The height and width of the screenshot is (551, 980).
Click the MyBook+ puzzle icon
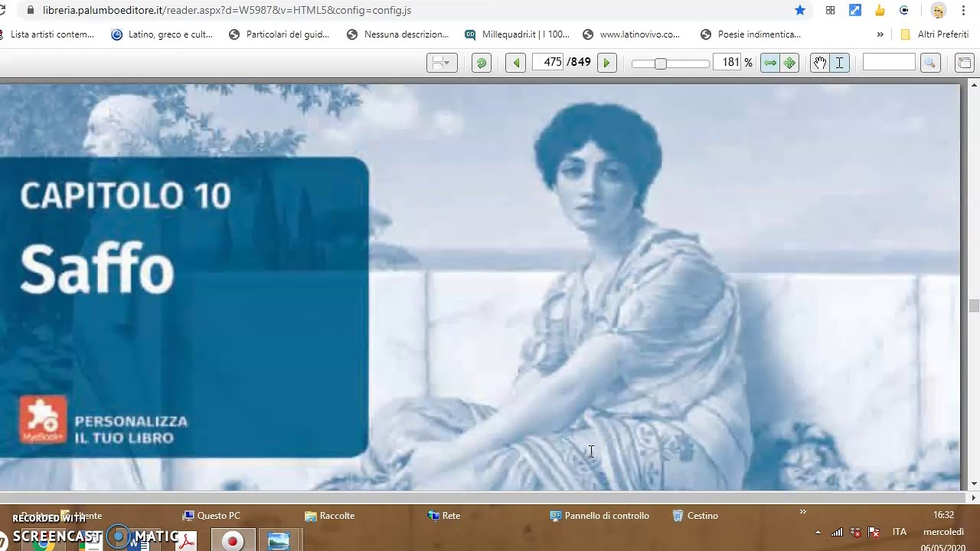(x=43, y=420)
